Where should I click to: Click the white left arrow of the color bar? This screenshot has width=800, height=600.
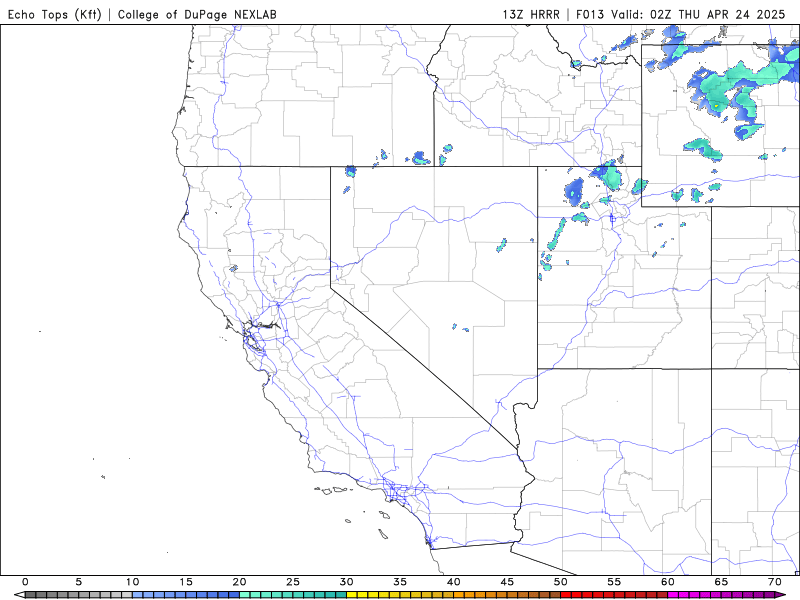coord(19,595)
